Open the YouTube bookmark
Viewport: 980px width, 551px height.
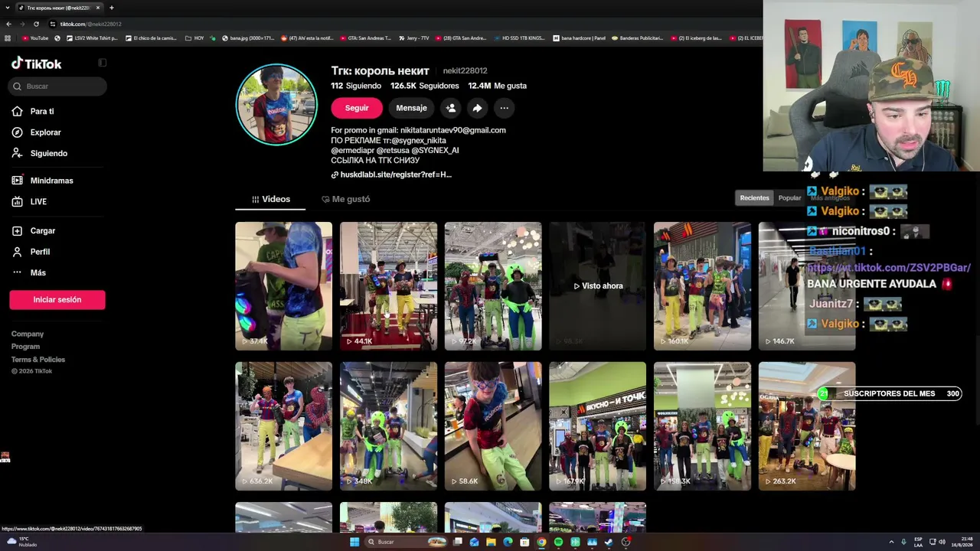(35, 38)
